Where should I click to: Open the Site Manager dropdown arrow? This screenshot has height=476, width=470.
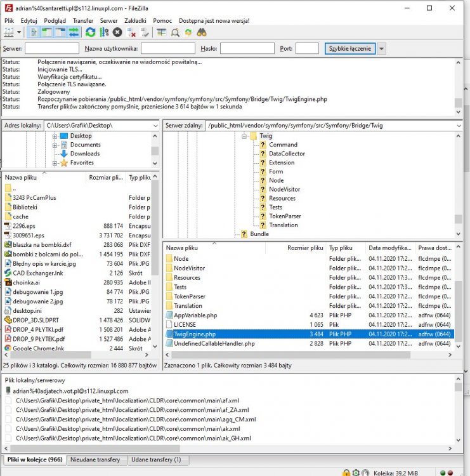click(x=19, y=32)
